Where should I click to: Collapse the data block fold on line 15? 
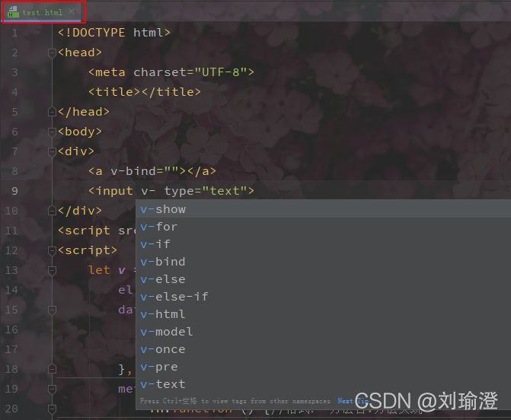point(52,310)
